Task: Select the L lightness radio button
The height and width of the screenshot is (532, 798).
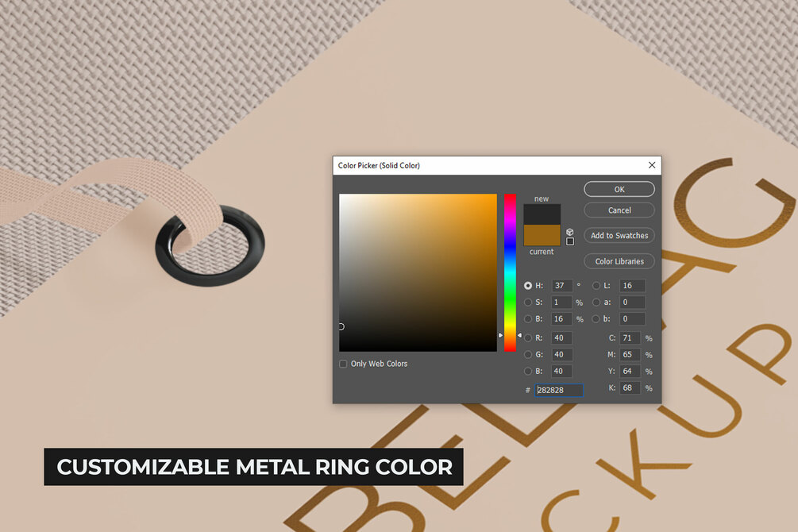Action: pyautogui.click(x=596, y=286)
